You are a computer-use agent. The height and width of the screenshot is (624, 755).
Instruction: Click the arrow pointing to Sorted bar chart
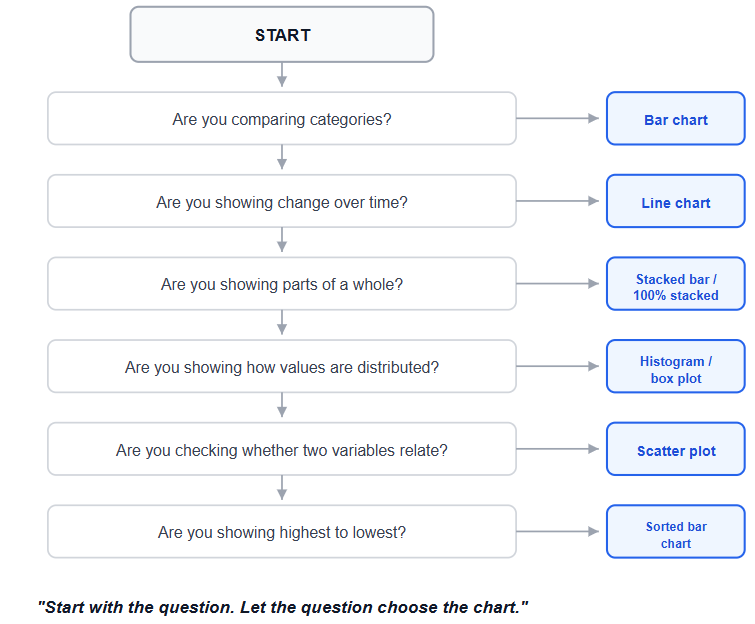558,532
